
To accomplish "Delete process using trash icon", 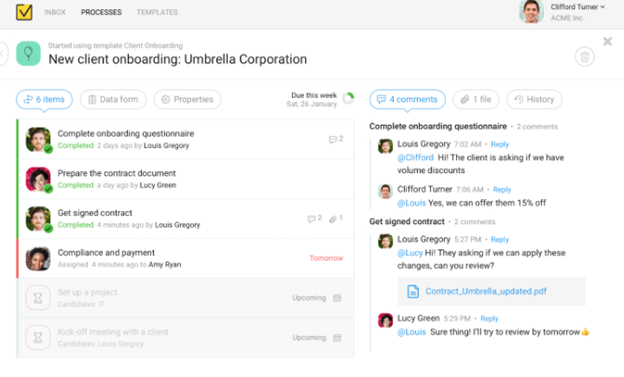I will pos(585,57).
